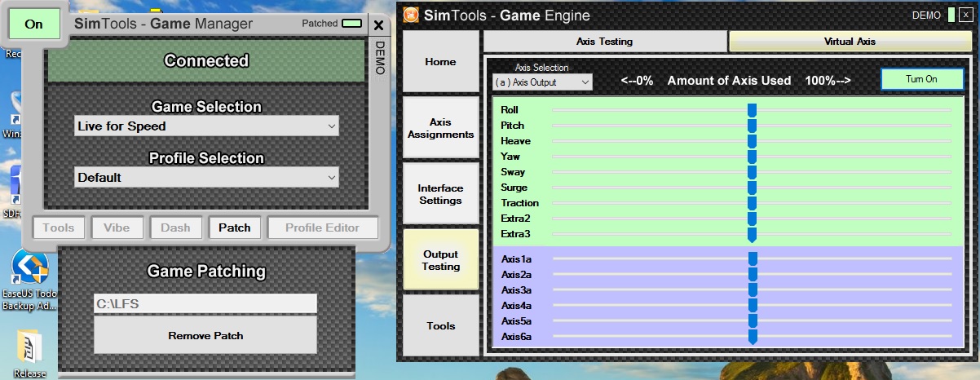
Task: Open Interface Settings section
Action: point(441,194)
